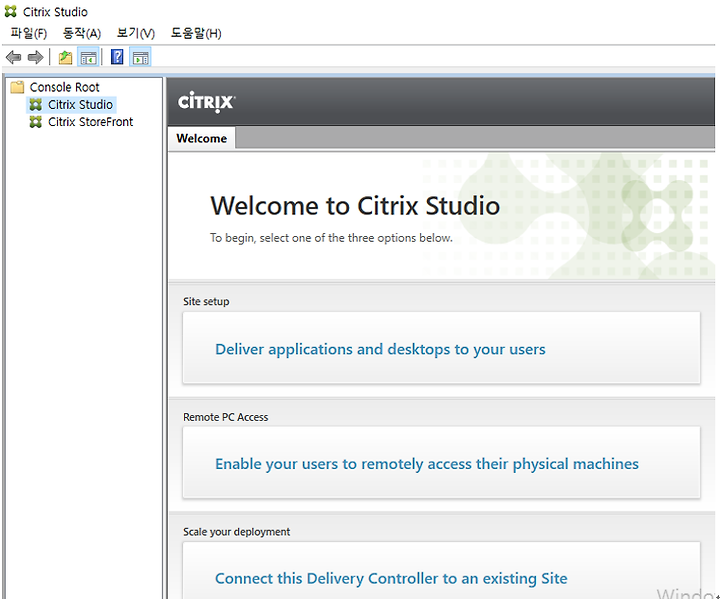Click the Back arrow toolbar icon

[13, 57]
